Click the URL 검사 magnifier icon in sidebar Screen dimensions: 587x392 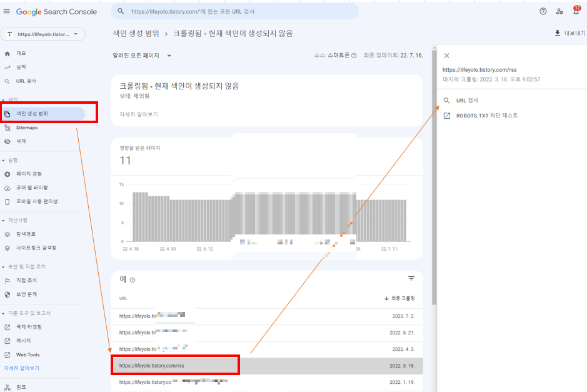click(7, 81)
